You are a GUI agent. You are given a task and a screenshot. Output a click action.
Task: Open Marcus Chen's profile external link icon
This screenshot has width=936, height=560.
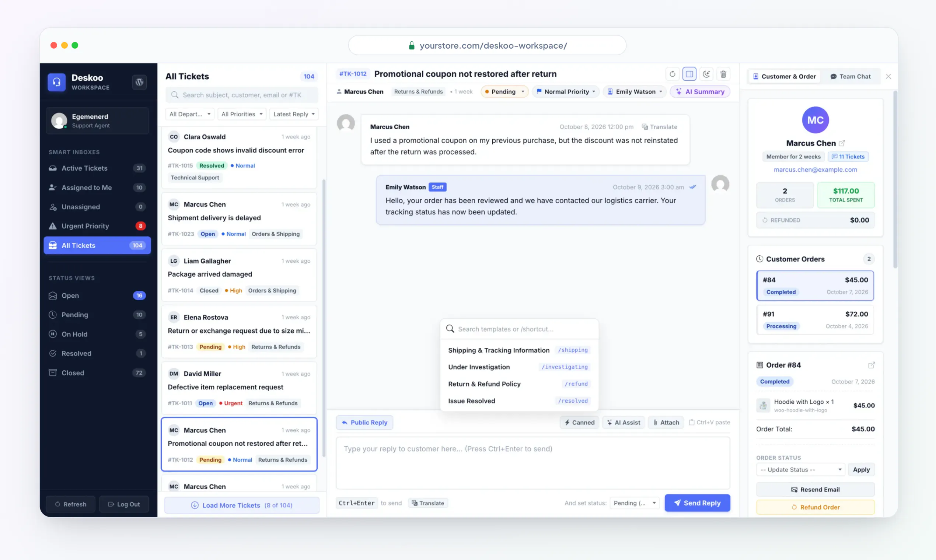tap(842, 143)
